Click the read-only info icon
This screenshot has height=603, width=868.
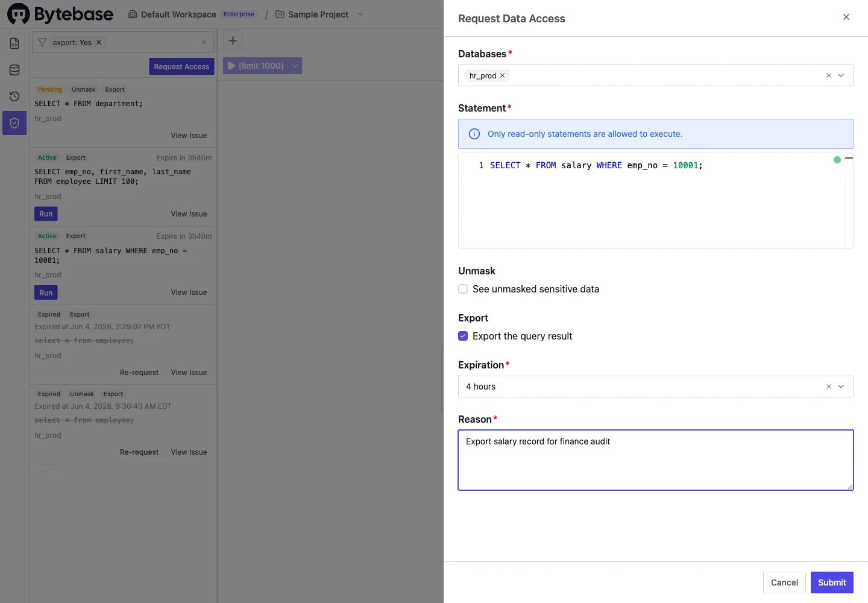click(x=474, y=134)
